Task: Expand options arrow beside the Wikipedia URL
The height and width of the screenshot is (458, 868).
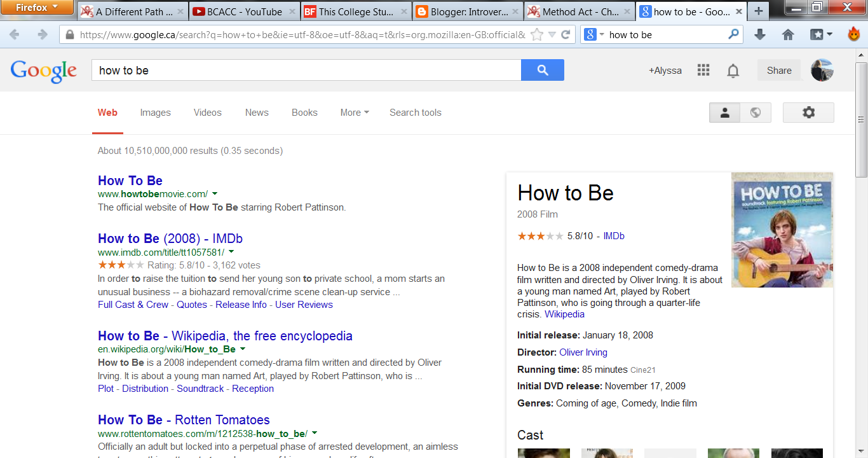Action: (243, 349)
